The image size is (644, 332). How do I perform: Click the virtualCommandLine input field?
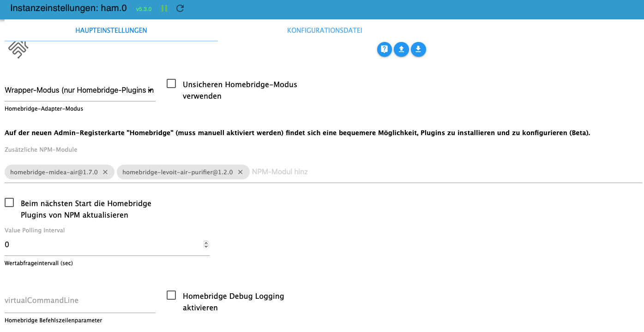pyautogui.click(x=80, y=300)
